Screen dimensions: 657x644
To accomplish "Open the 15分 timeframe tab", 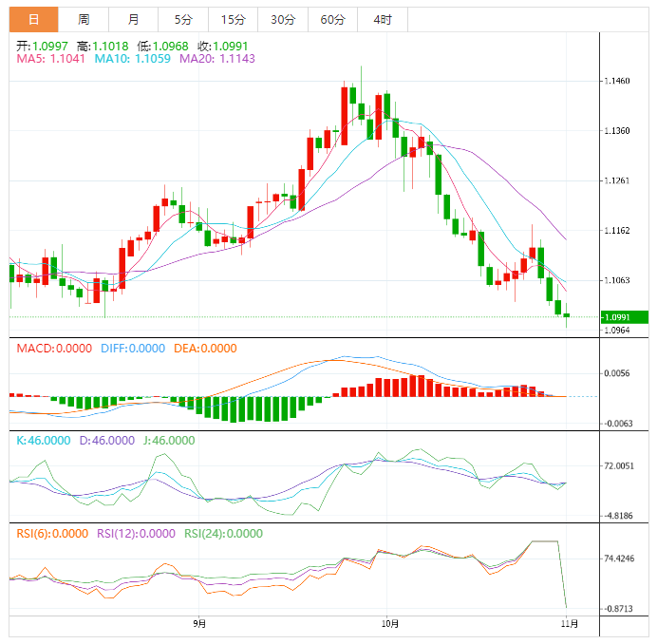I will tap(232, 19).
